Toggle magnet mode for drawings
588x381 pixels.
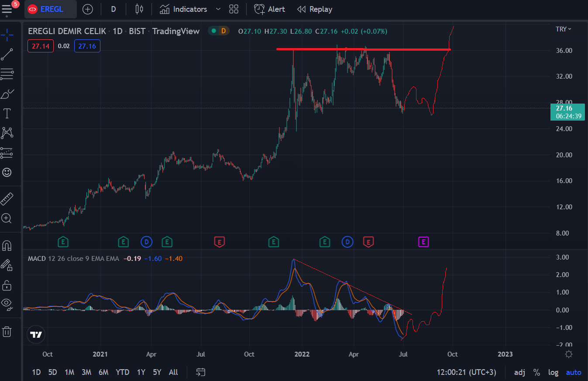[7, 246]
